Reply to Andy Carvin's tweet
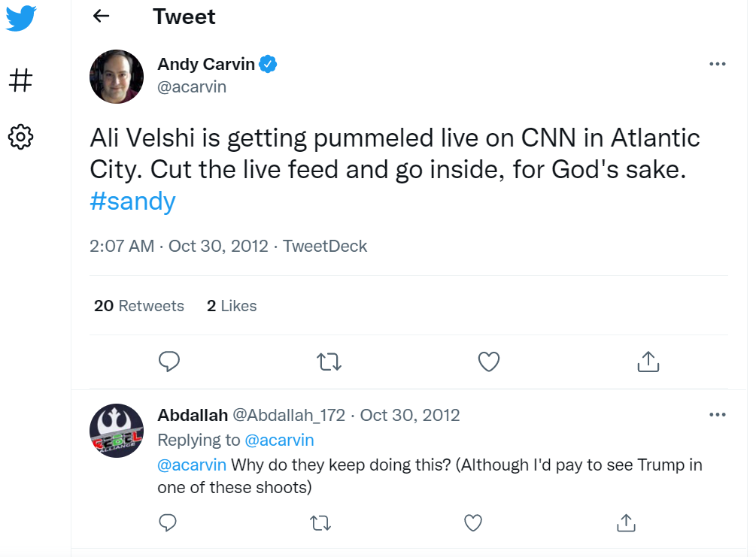 click(x=169, y=362)
